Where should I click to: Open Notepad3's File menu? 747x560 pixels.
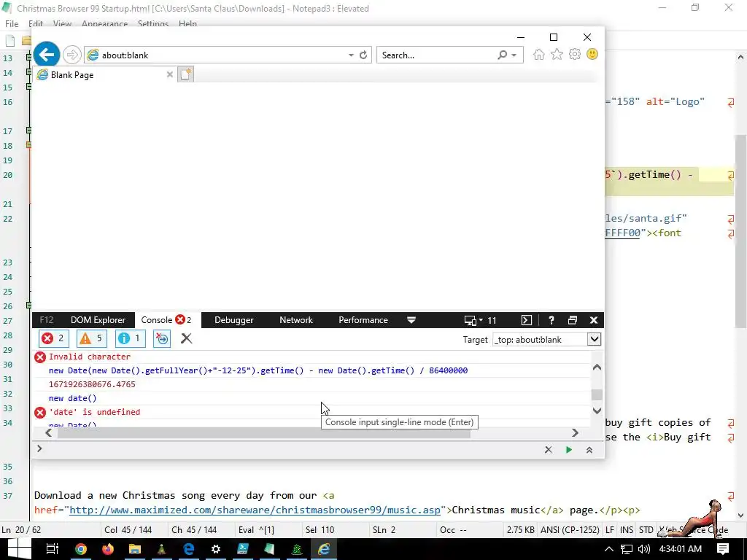[x=12, y=24]
